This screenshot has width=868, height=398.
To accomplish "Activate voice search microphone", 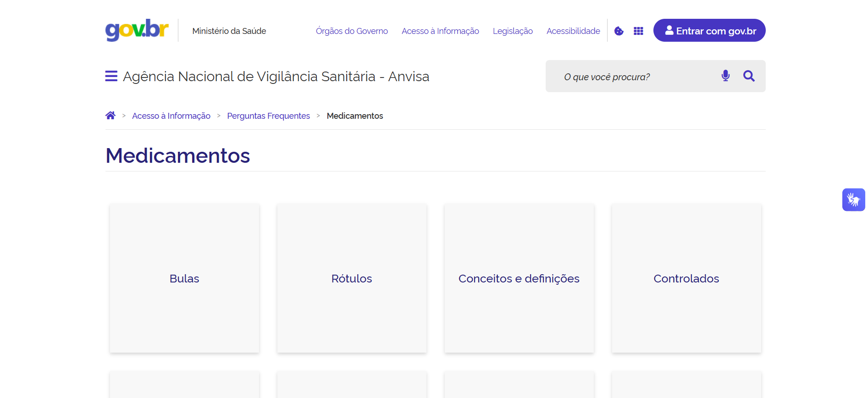I will 725,76.
